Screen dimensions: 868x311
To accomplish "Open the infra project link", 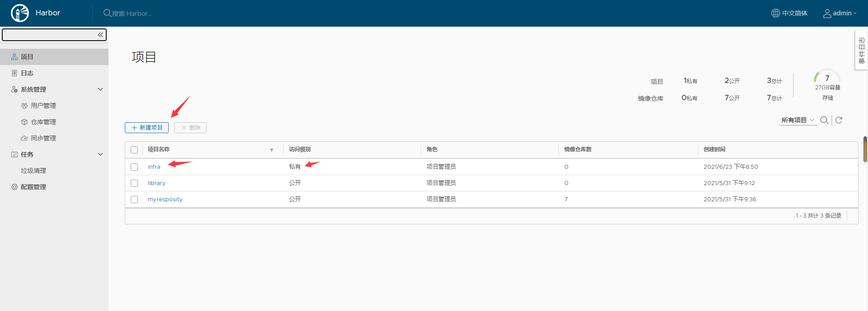I will tap(154, 167).
